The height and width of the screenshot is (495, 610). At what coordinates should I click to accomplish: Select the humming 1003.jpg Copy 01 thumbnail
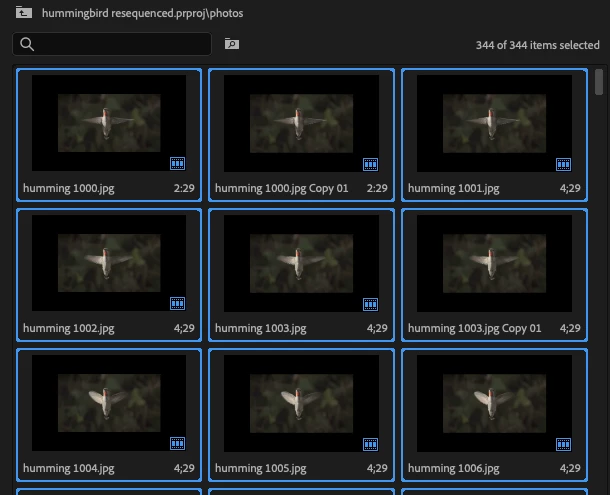pos(494,263)
